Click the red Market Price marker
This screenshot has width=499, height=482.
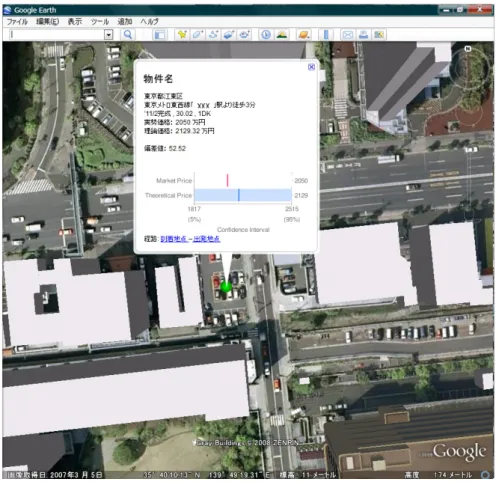pyautogui.click(x=227, y=180)
